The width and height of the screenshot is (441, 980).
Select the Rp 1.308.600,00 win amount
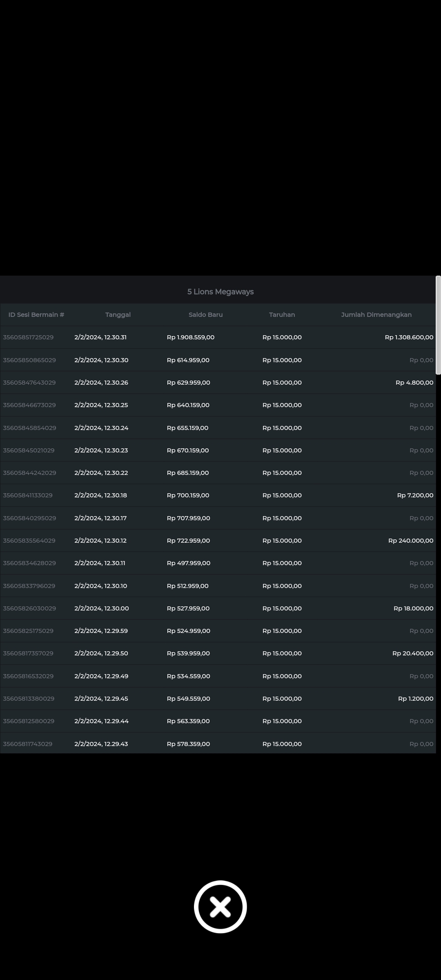(409, 337)
